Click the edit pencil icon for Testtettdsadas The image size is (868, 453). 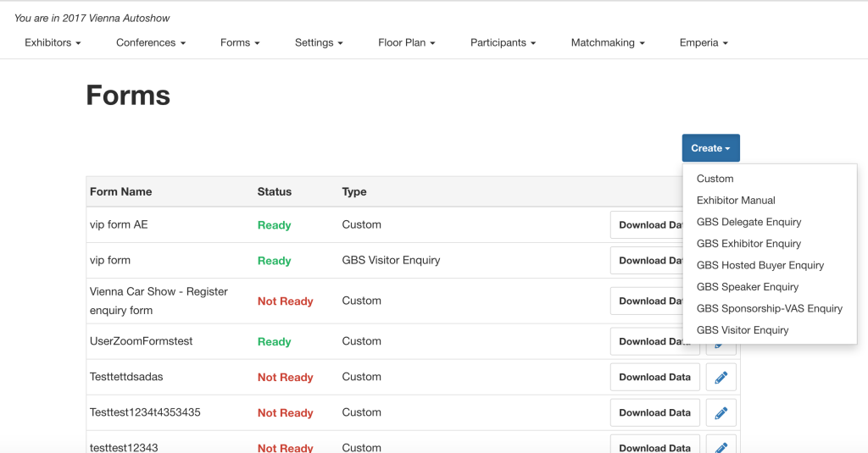[x=721, y=378]
